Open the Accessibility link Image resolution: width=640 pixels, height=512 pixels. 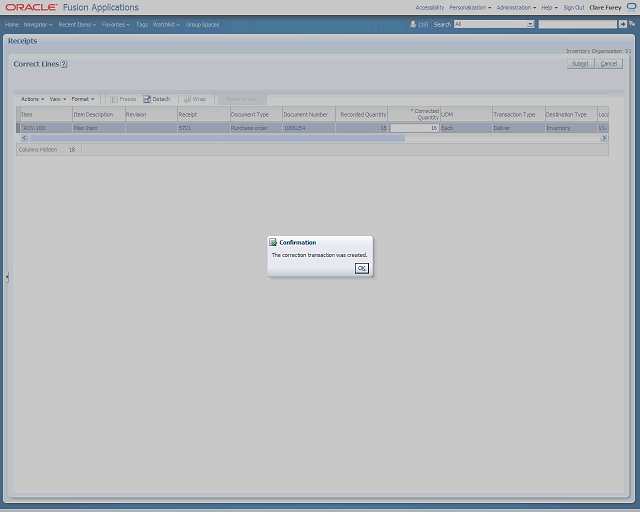(x=429, y=8)
